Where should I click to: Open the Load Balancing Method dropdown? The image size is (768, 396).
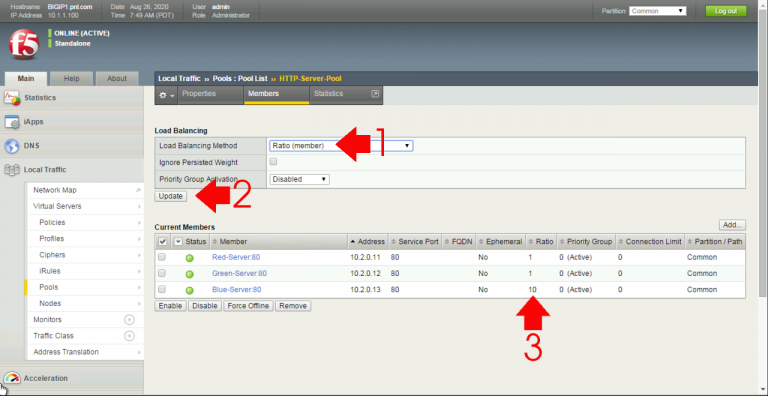pos(341,146)
